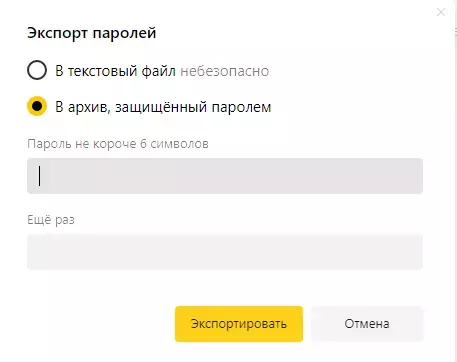Screen dimensions: 457x362
Task: Click the yellow export confirmation button
Action: (x=239, y=324)
